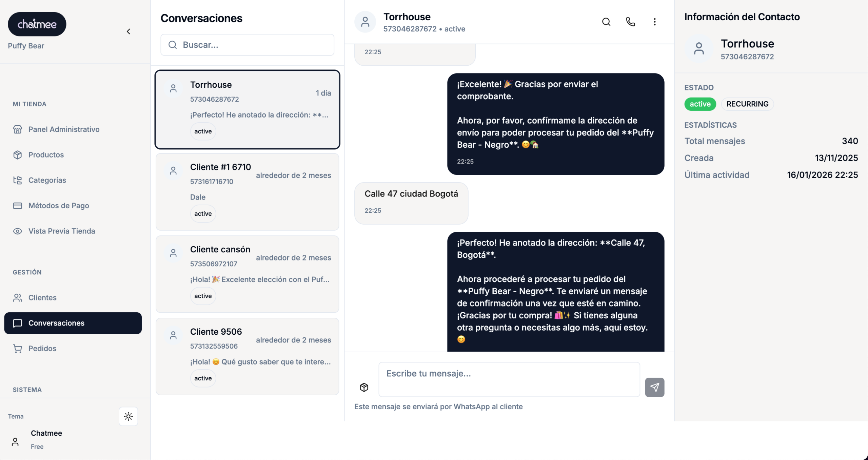This screenshot has height=460, width=868.
Task: Open the Categorías section
Action: point(47,180)
